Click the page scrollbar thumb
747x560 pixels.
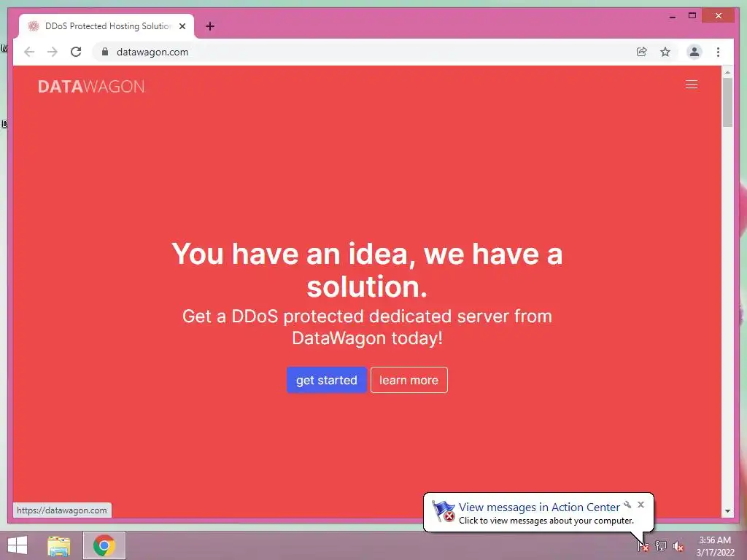[x=727, y=102]
